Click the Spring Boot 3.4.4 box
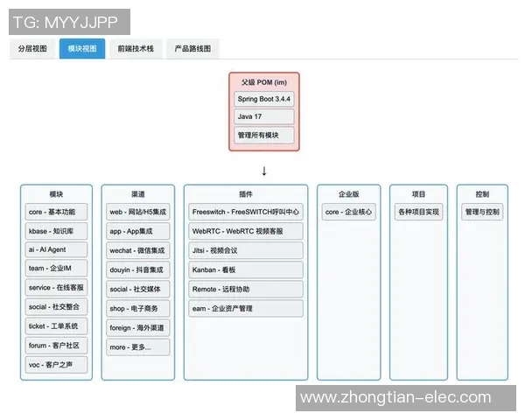Image resolution: width=525 pixels, height=420 pixels. click(x=264, y=99)
